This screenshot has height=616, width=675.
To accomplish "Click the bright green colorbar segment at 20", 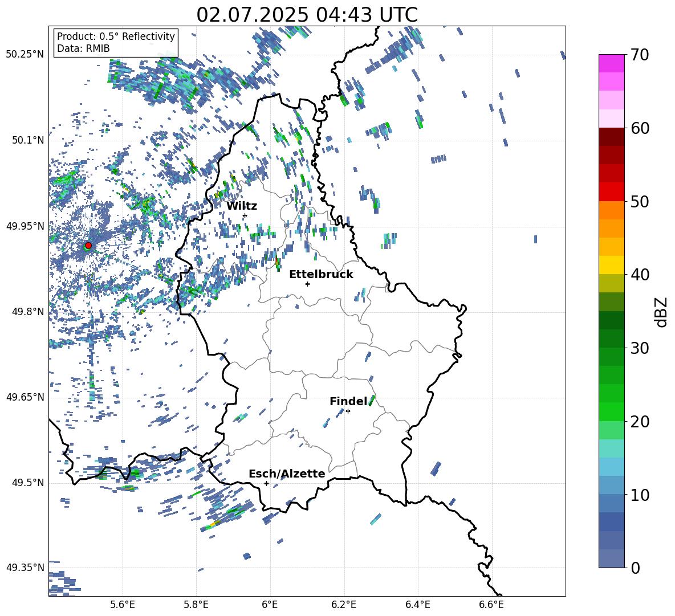I will pos(611,411).
